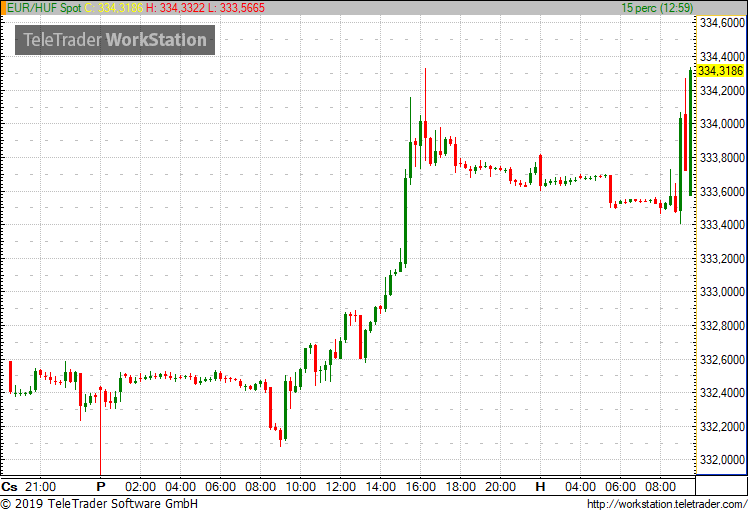Click the 334,4000 price axis label

point(722,56)
